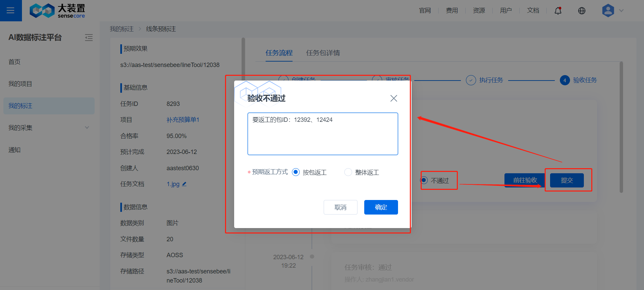The image size is (644, 290).
Task: Collapse the AI数据标注平台 sidebar
Action: [89, 38]
